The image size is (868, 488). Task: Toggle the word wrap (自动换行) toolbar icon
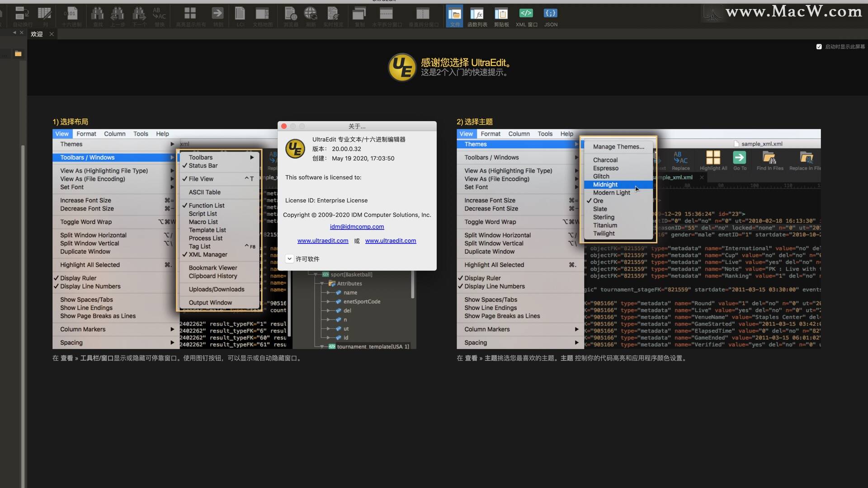coord(23,17)
